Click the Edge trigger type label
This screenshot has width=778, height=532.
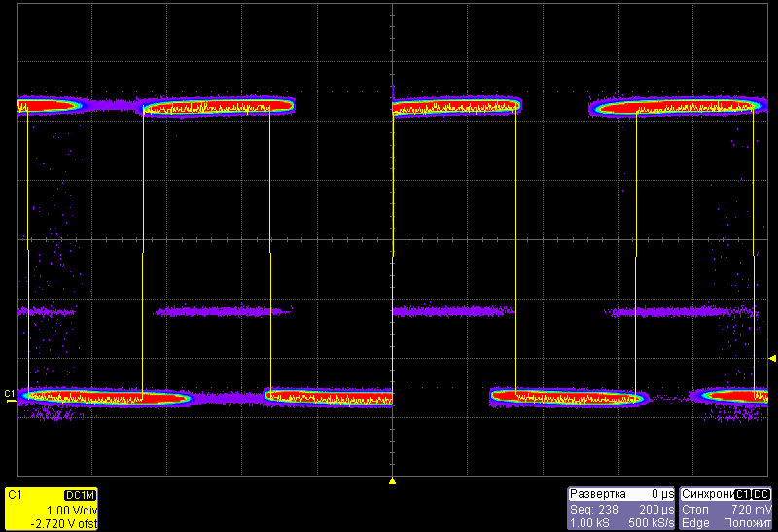[x=695, y=523]
